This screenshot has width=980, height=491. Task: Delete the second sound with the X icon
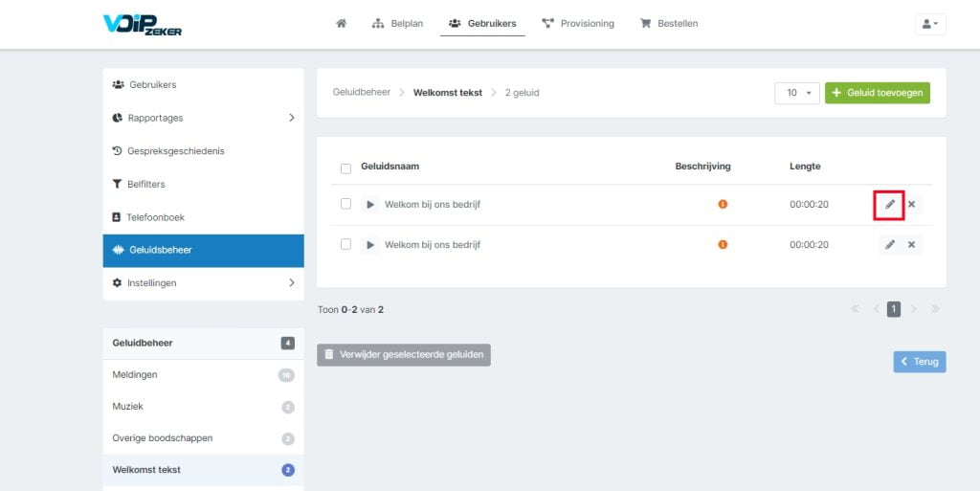tap(911, 245)
